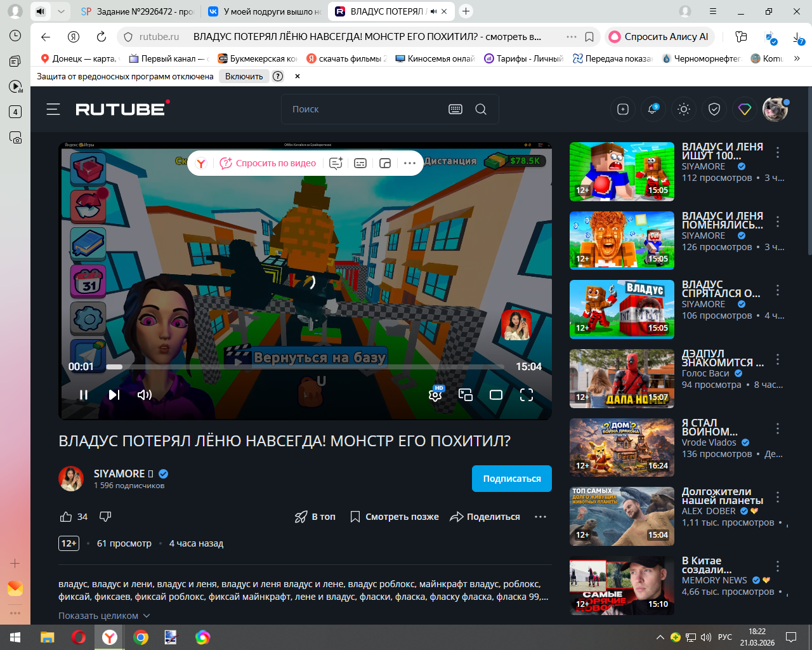Open options for ВЛАДУС И ЛЕНЯ ИЩУТ video
Screen dimensions: 812x650
pos(778,152)
